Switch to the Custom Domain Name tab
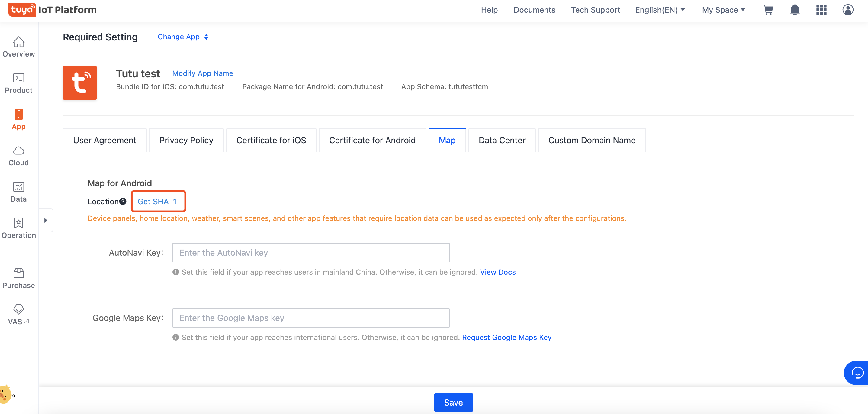868x414 pixels. tap(592, 140)
